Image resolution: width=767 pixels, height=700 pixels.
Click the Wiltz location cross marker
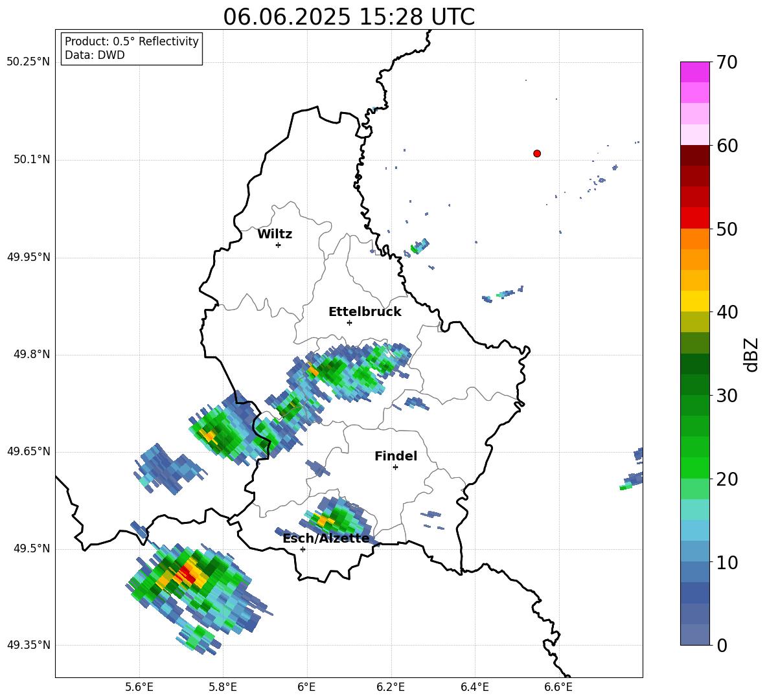coord(279,245)
